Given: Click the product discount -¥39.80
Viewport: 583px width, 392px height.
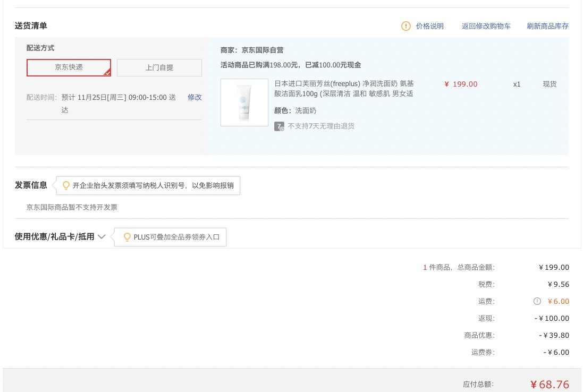Looking at the screenshot, I should point(554,336).
